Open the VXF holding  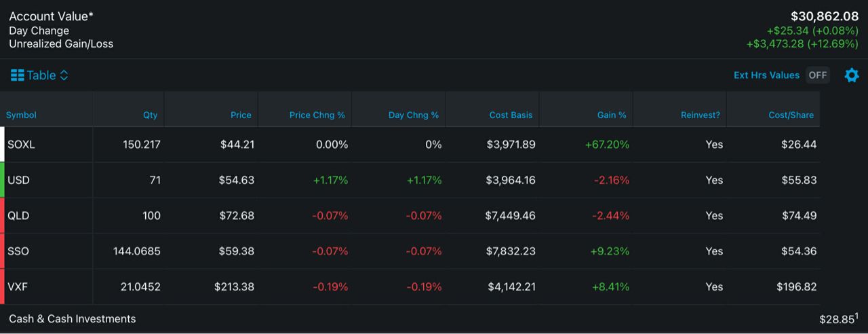(18, 287)
